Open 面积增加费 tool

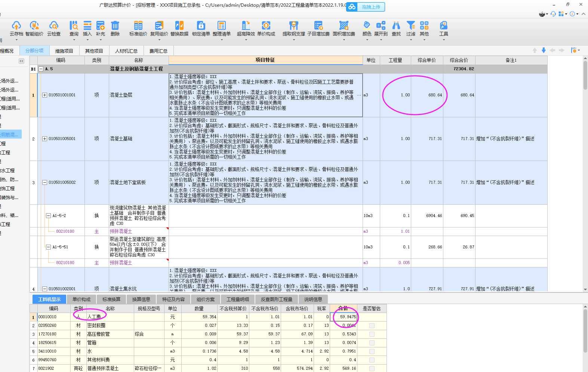(344, 28)
